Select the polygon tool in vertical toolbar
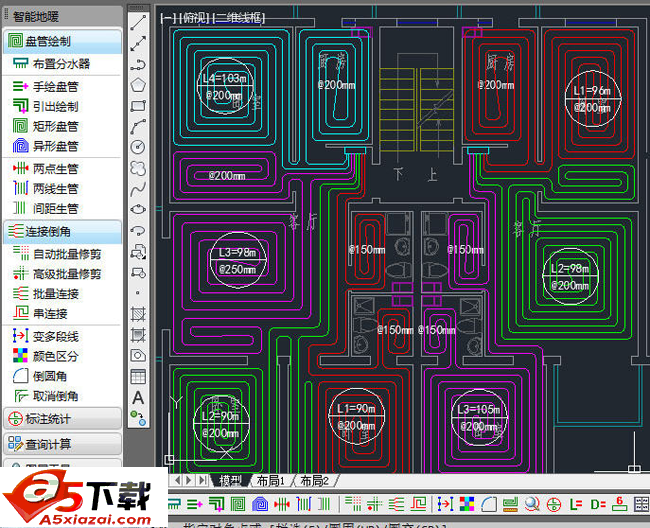Viewport: 650px width, 528px height. coord(139,84)
